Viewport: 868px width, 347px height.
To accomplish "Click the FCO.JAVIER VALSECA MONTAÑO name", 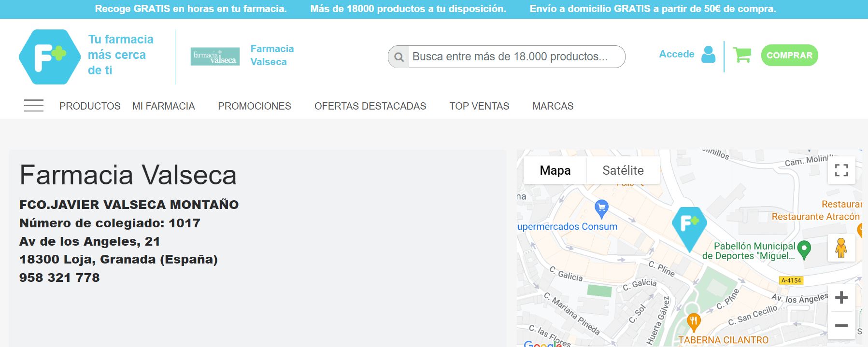I will [x=129, y=205].
